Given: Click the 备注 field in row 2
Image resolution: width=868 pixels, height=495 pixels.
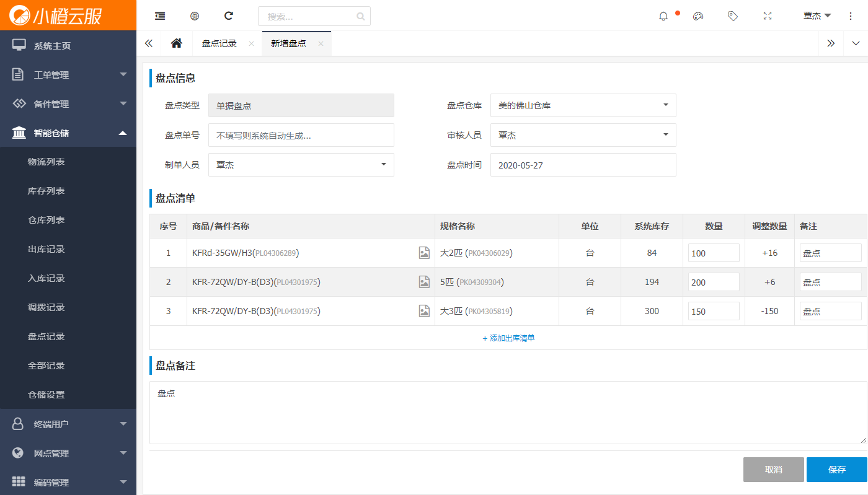Looking at the screenshot, I should [x=831, y=282].
